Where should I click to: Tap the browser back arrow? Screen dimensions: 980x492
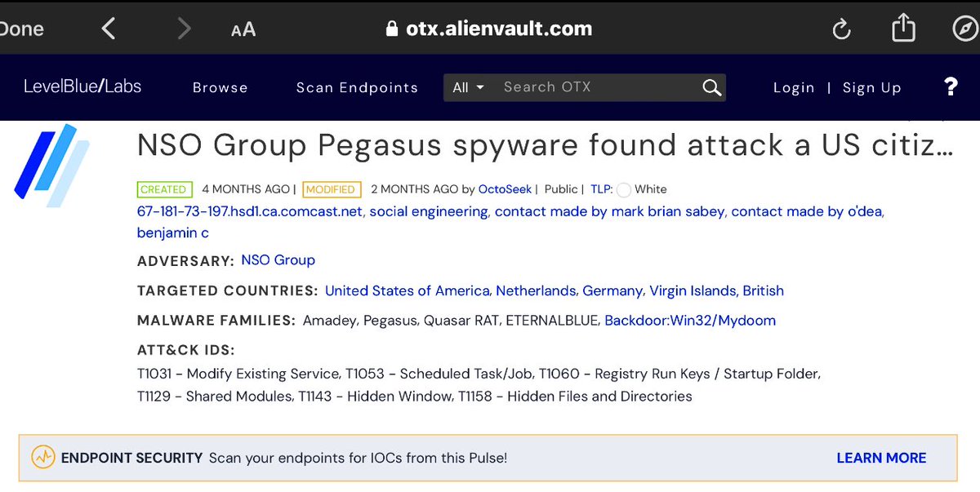tap(109, 29)
